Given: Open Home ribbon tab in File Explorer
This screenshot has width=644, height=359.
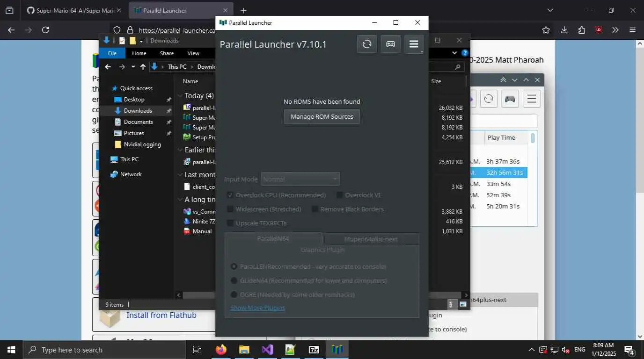Looking at the screenshot, I should coord(139,53).
